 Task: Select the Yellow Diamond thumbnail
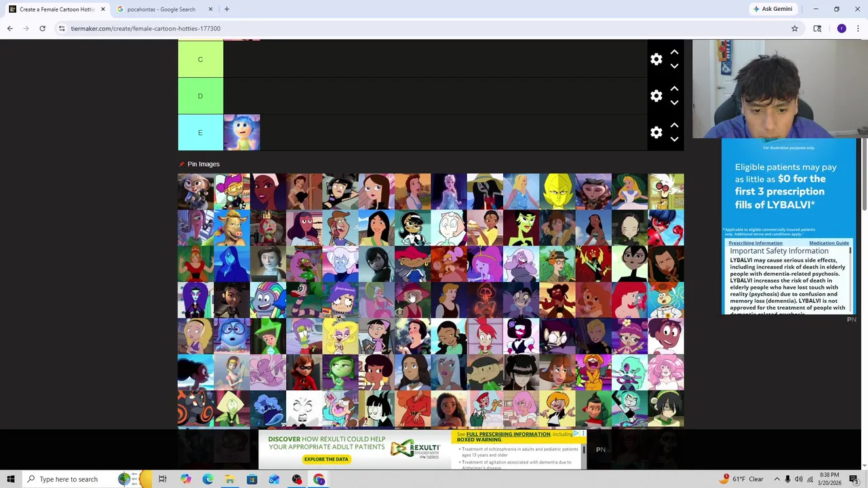557,191
